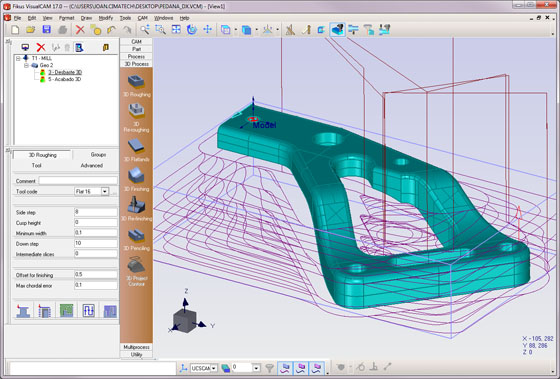Collapse the T1 - MILL tree node

18,58
